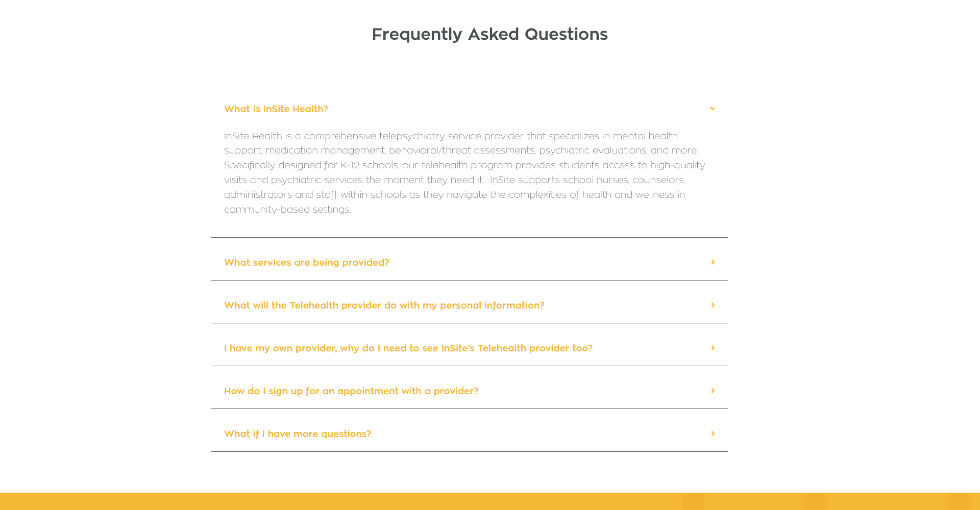Collapse the "What is InSite Health?" question title
The width and height of the screenshot is (980, 510).
point(276,109)
